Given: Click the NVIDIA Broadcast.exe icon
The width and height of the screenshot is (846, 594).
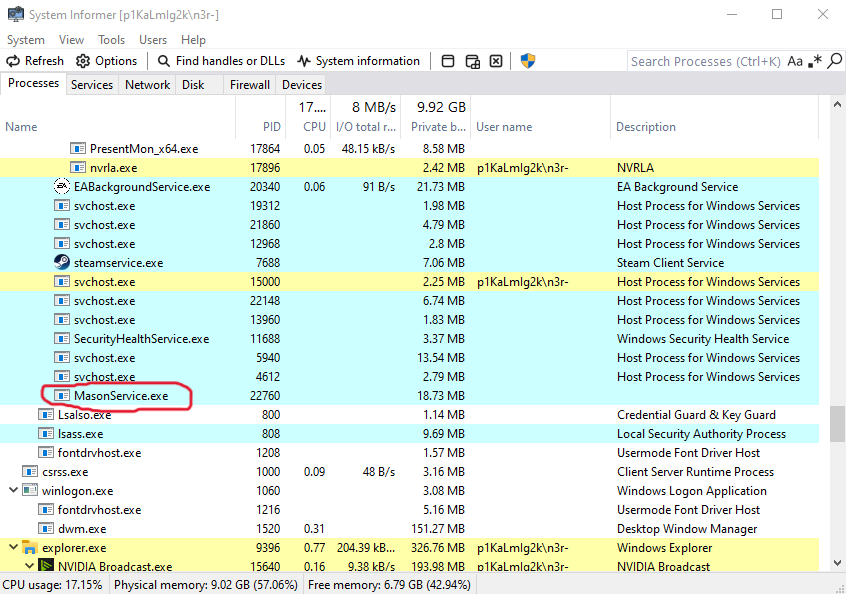Looking at the screenshot, I should click(x=46, y=566).
